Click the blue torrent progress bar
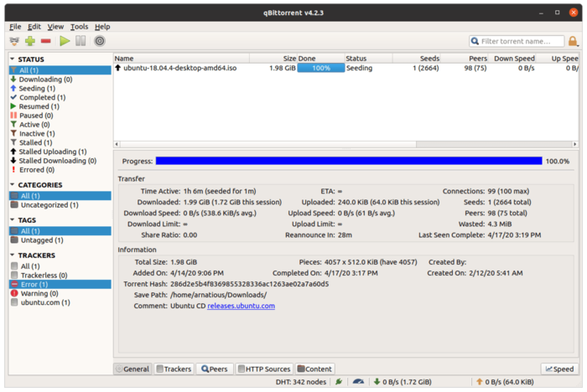Viewport: 587px width, 392px height. 348,161
